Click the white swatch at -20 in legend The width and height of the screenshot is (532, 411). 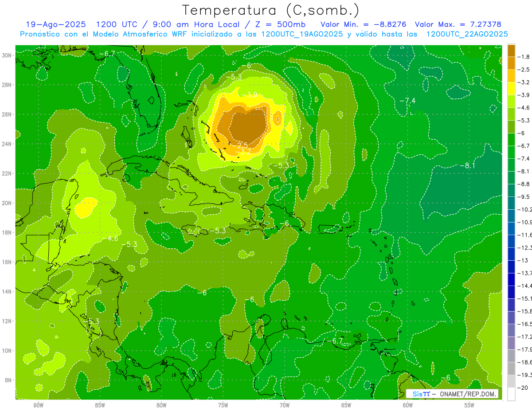(x=511, y=394)
